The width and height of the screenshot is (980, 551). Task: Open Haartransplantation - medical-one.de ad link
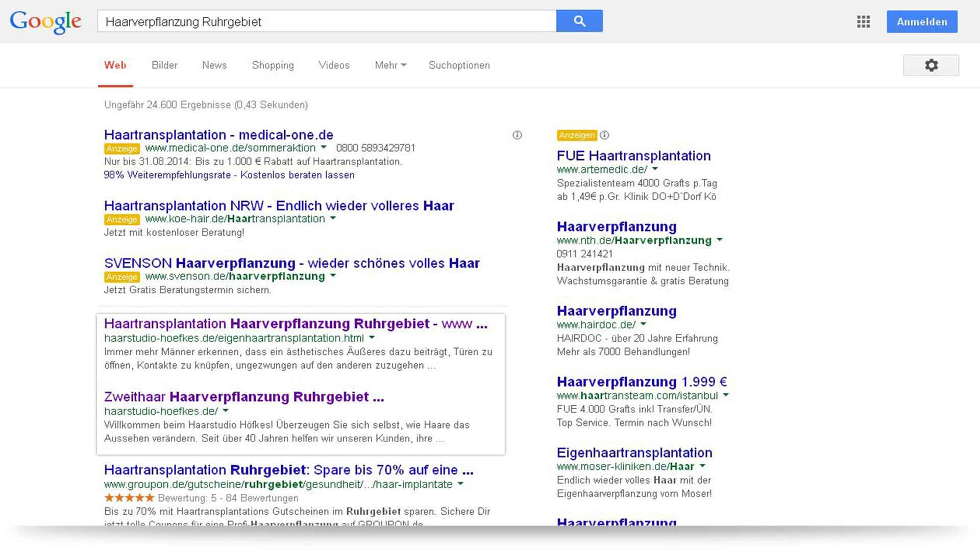(218, 135)
